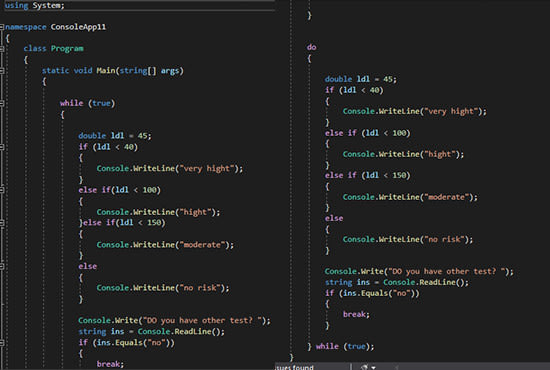The width and height of the screenshot is (550, 370).
Task: Click the 'while (true)' statement opening the loop
Action: 87,103
